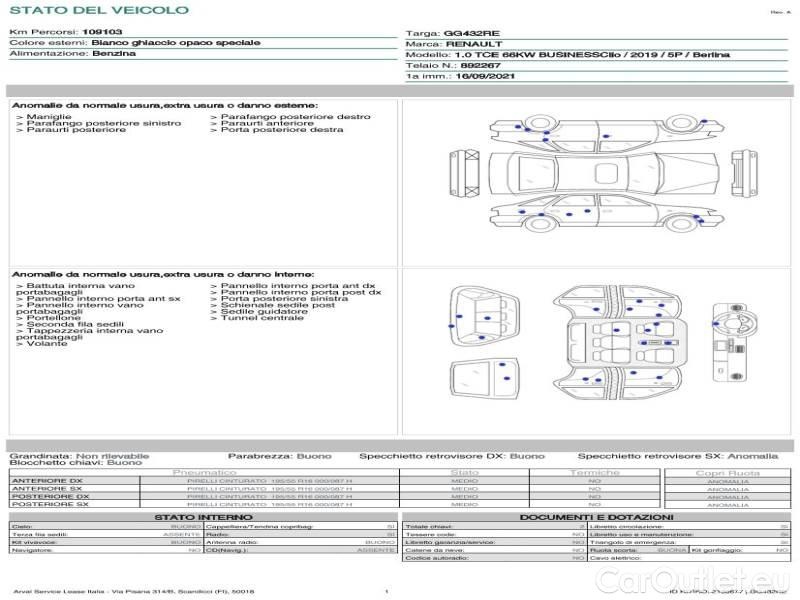Click the Pneumatico column header
Viewport: 800px width, 600px height.
(206, 472)
